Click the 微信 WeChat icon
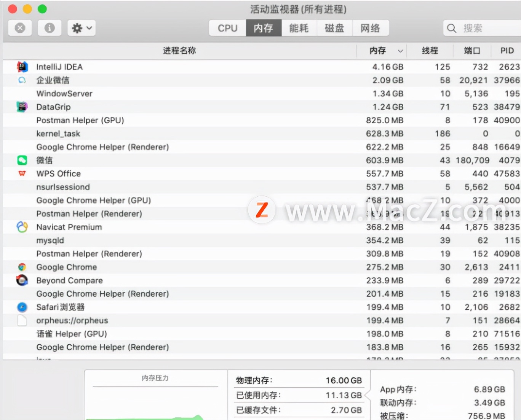 coord(22,160)
